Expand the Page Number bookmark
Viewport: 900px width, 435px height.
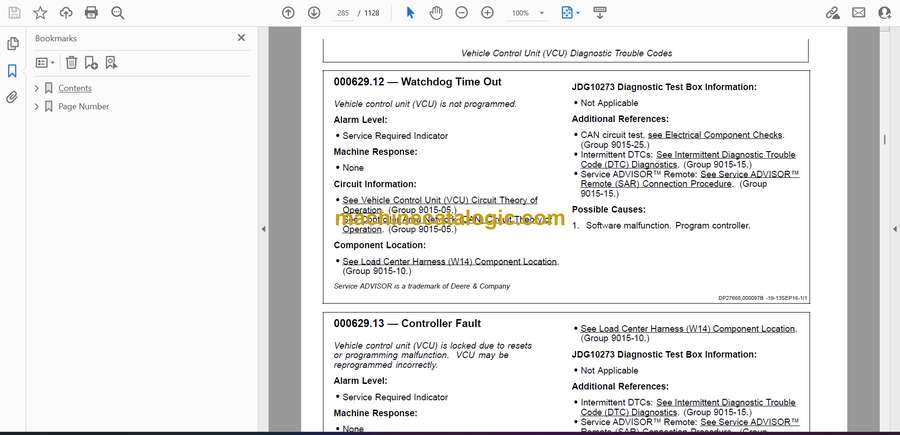(37, 107)
